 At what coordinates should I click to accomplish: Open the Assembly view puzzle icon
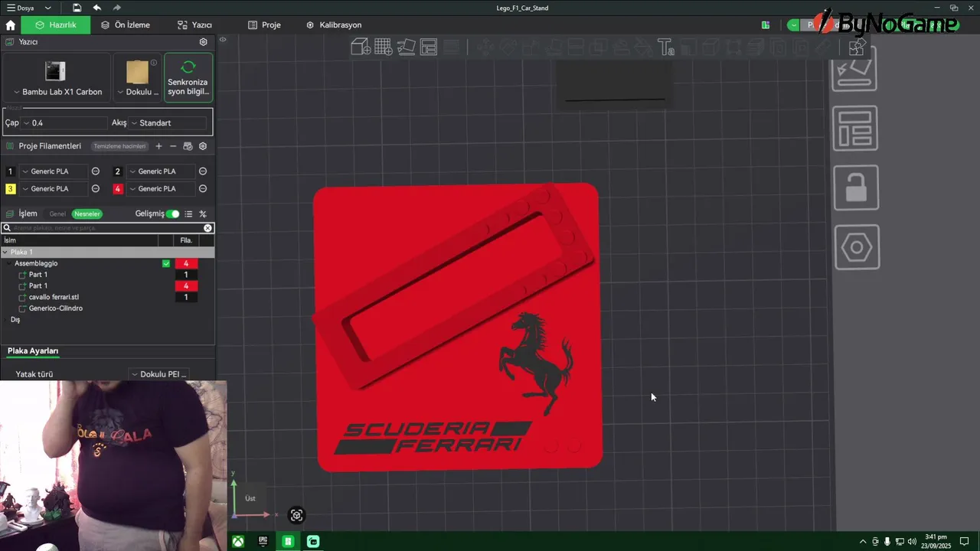[x=857, y=47]
